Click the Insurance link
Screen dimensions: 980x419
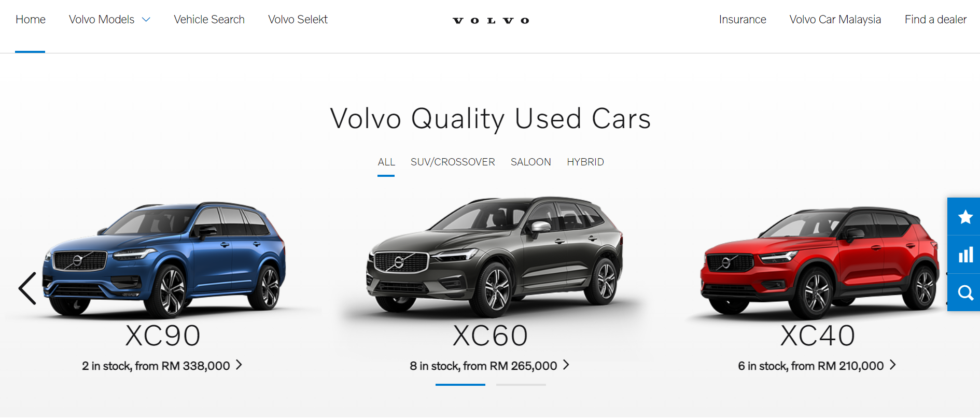pos(743,20)
